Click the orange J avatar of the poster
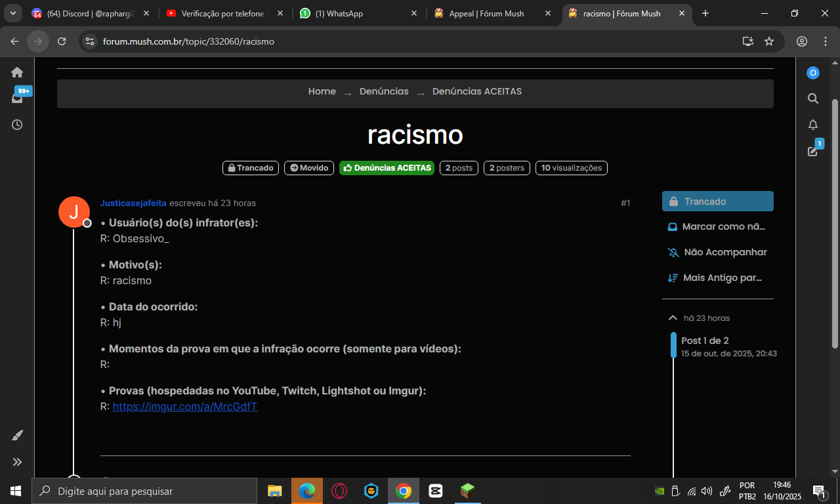840x504 pixels. tap(74, 212)
